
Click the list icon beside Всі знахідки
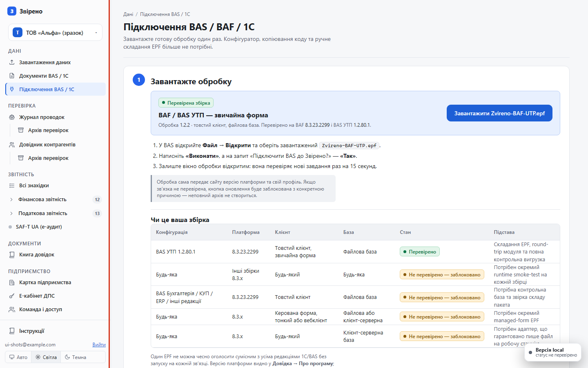coord(12,186)
